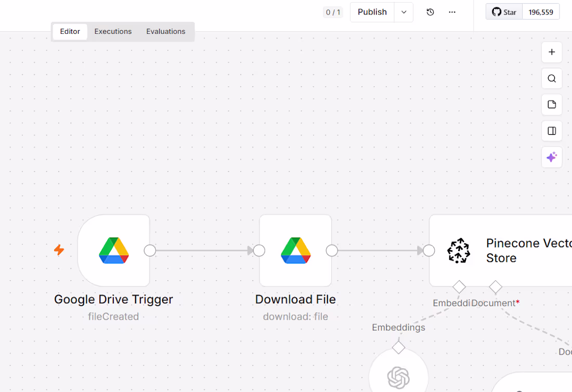Screen dimensions: 572x392
Task: Click the Embeddings connection label
Action: 398,328
